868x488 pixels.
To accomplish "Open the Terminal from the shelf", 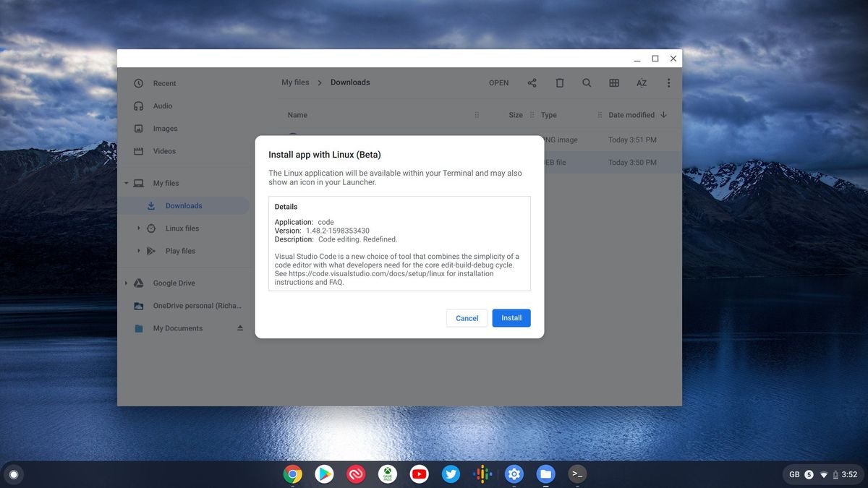I will tap(577, 474).
